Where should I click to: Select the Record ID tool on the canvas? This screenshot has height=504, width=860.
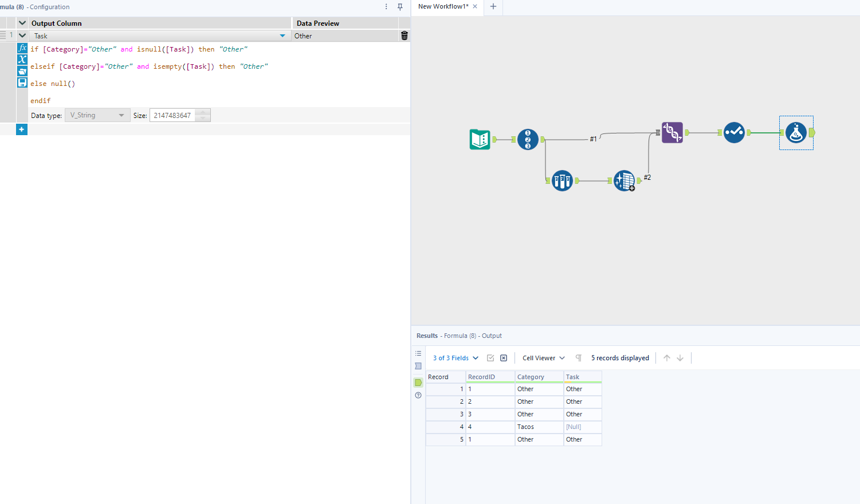[528, 139]
